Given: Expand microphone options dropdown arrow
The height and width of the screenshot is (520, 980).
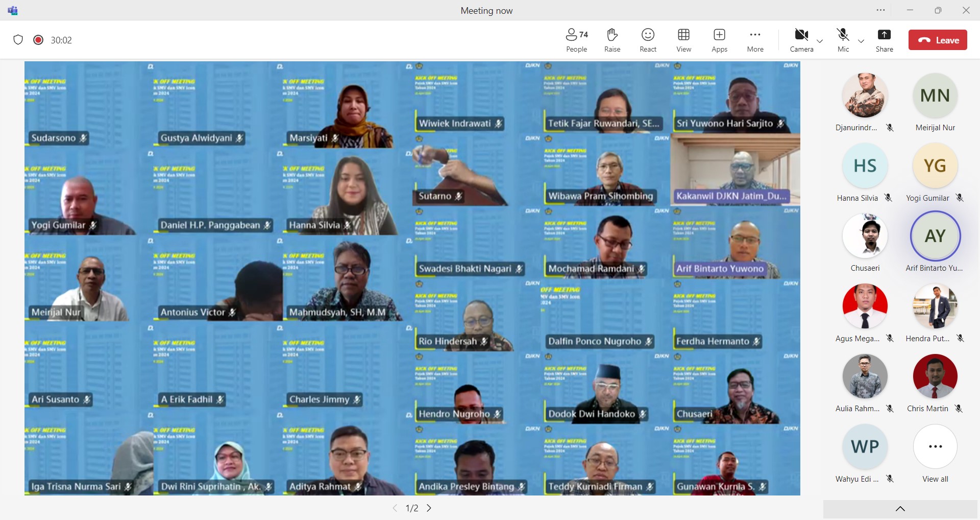Looking at the screenshot, I should pos(861,41).
